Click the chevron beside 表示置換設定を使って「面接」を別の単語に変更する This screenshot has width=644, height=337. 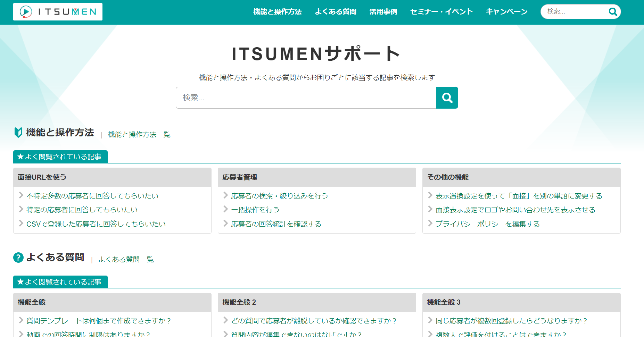(430, 195)
